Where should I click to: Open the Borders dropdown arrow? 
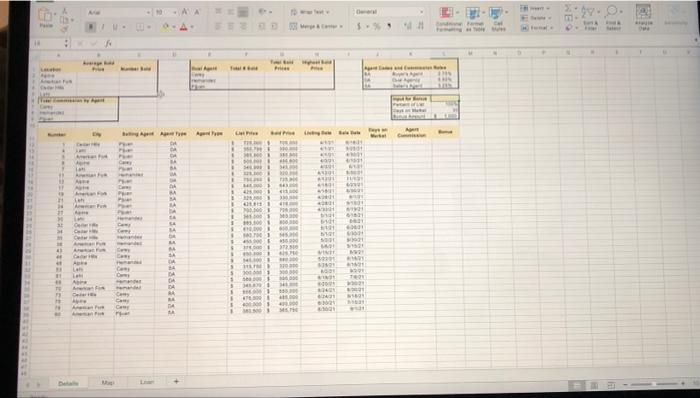pyautogui.click(x=148, y=28)
